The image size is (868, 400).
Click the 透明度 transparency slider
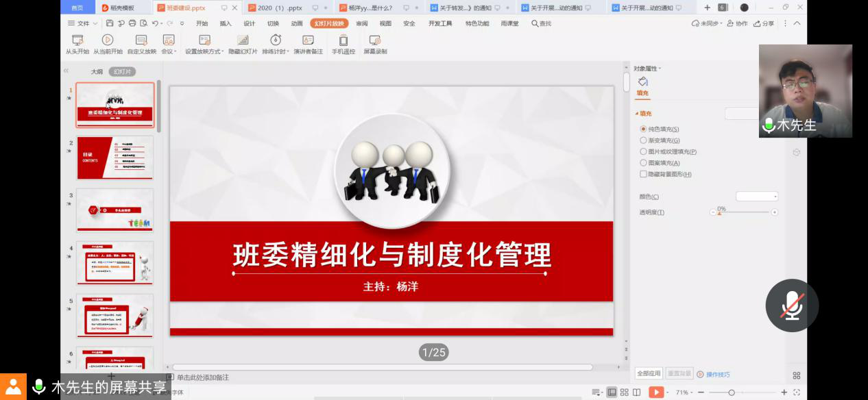pos(744,212)
